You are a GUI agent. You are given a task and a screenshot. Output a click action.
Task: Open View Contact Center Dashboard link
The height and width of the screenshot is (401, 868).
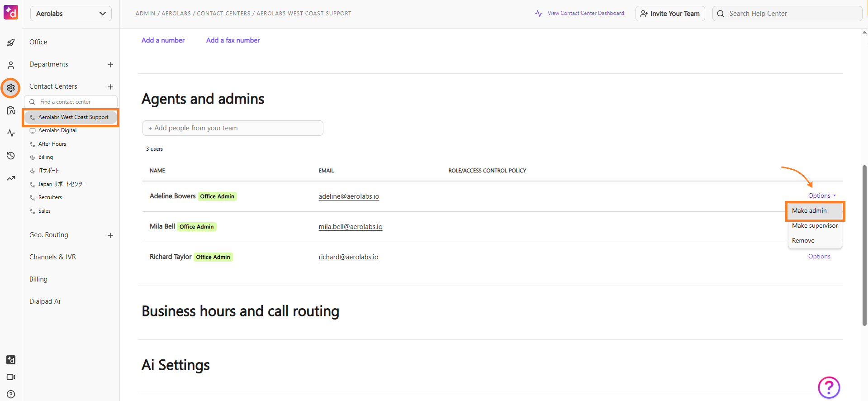(579, 13)
